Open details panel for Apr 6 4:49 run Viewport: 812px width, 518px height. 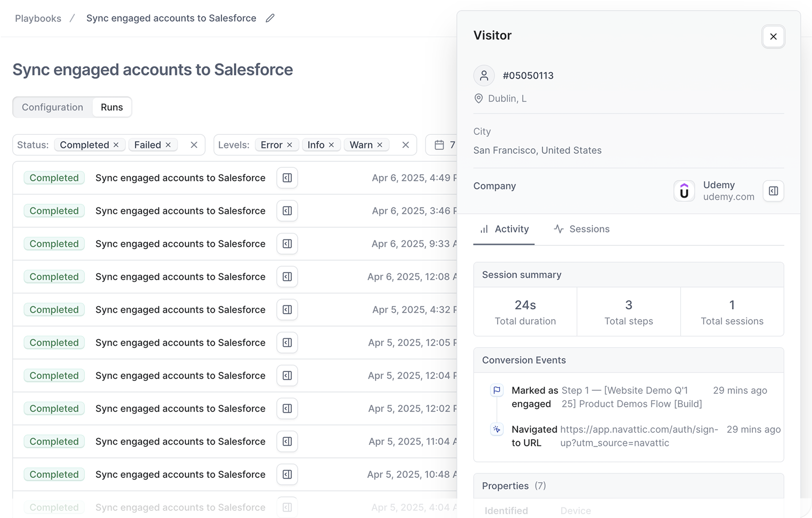[x=287, y=178]
